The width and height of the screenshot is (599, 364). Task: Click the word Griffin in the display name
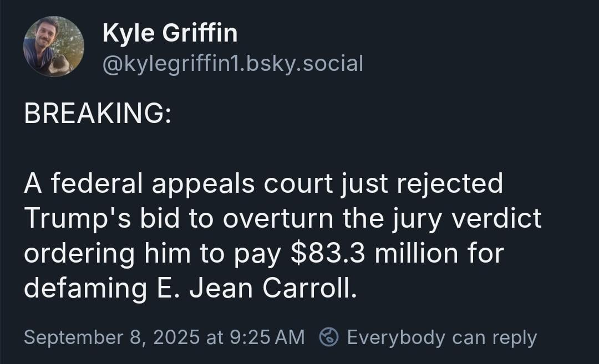coord(200,33)
